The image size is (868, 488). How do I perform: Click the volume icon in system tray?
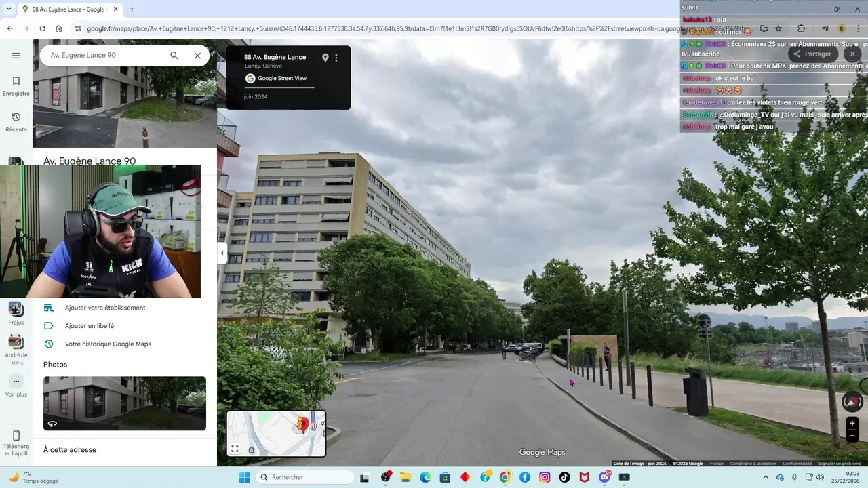point(819,477)
